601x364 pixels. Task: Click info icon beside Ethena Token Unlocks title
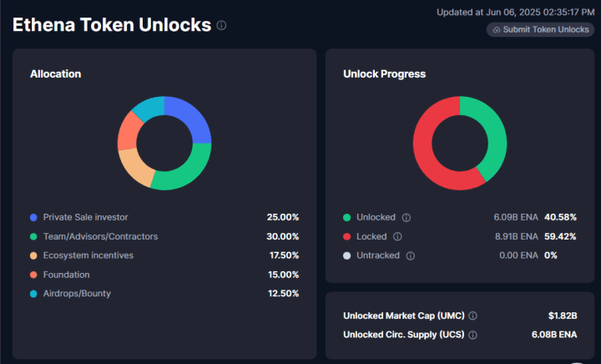(x=221, y=25)
